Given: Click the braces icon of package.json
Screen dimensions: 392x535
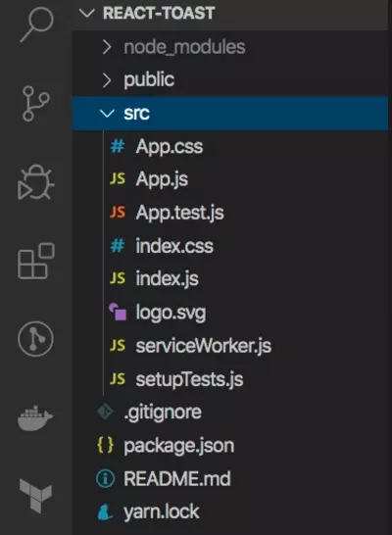Looking at the screenshot, I should pos(105,445).
